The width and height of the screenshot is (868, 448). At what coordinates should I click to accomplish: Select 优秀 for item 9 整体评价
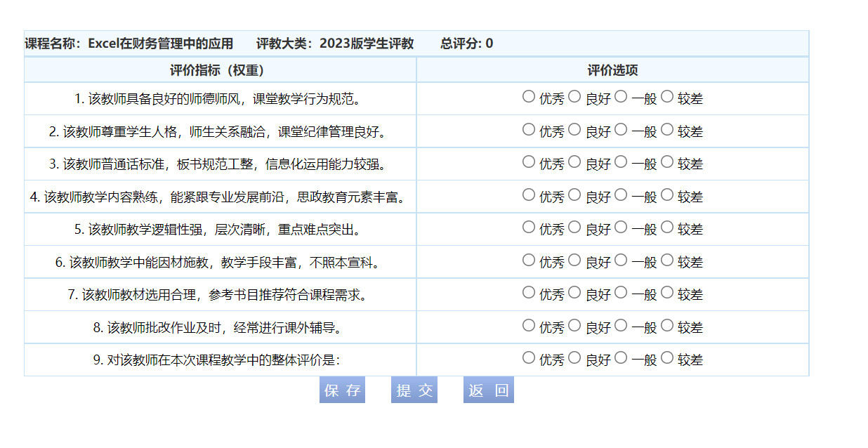(529, 357)
